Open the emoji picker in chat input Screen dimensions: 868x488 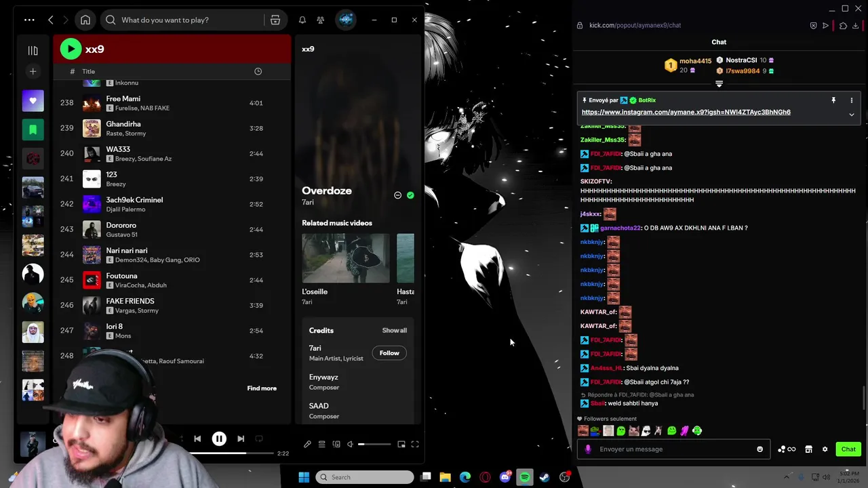coord(759,449)
